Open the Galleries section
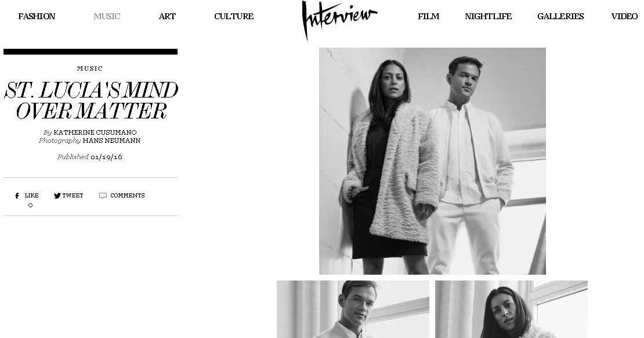Screen dimensions: 644x338 (x=560, y=16)
